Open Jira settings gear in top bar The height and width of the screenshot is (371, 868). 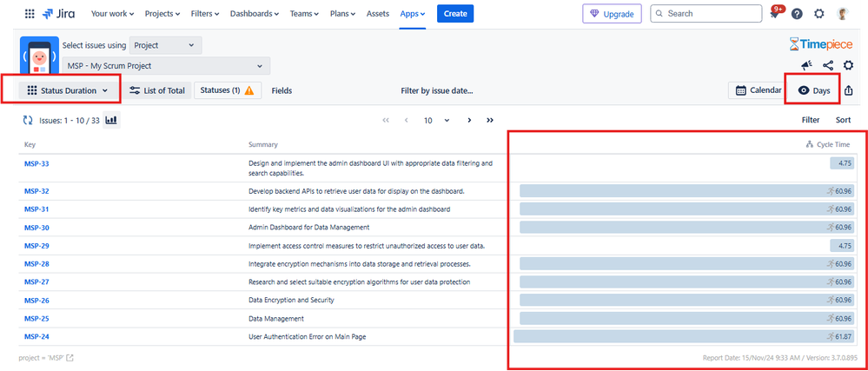click(819, 14)
